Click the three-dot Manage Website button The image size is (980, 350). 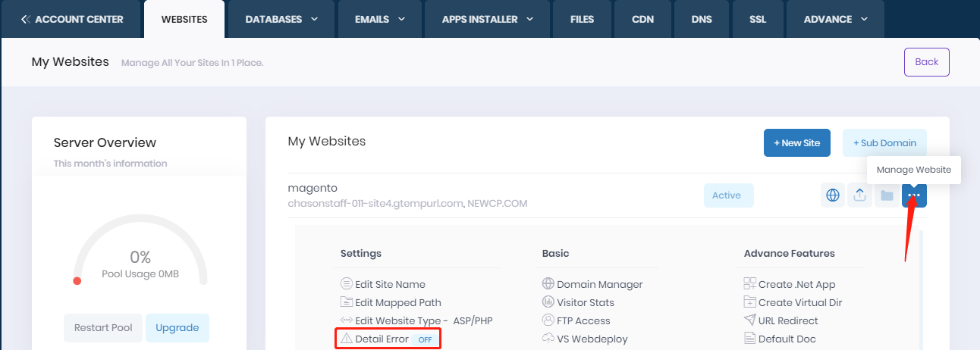914,195
